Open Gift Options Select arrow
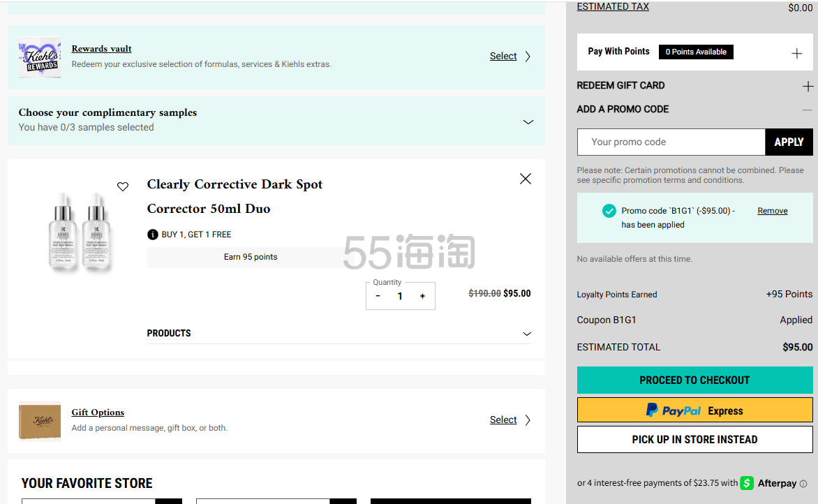Image resolution: width=818 pixels, height=504 pixels. 528,420
